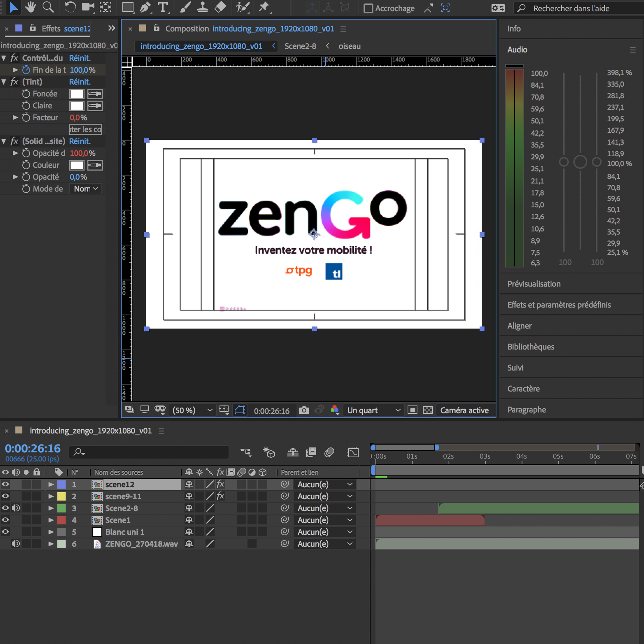The width and height of the screenshot is (644, 644).
Task: Click the Caméra active button
Action: pos(464,410)
